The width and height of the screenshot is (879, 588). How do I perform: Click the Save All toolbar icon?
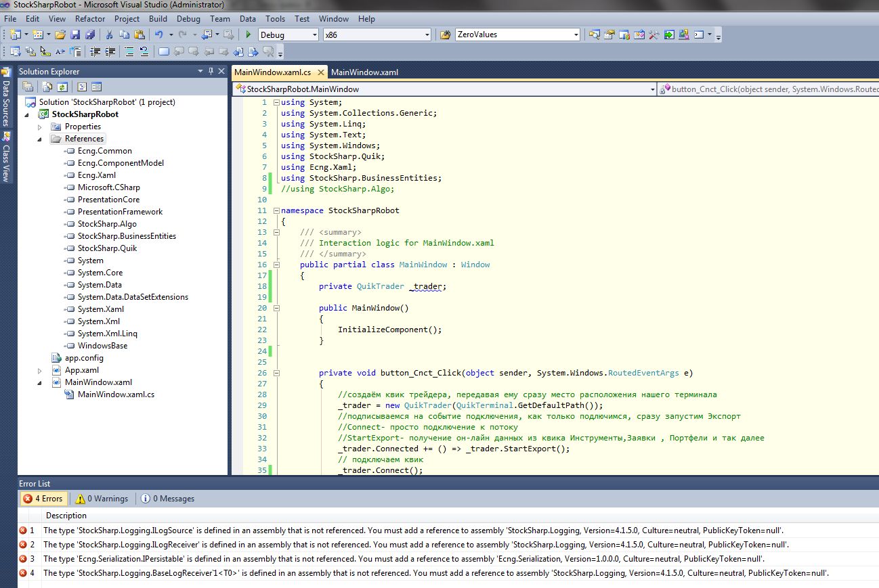click(x=90, y=35)
